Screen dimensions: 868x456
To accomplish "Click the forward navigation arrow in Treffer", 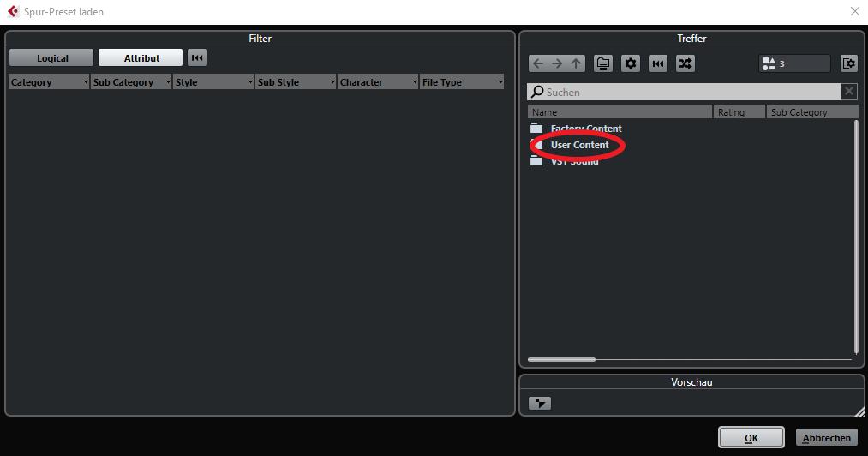I will point(557,63).
